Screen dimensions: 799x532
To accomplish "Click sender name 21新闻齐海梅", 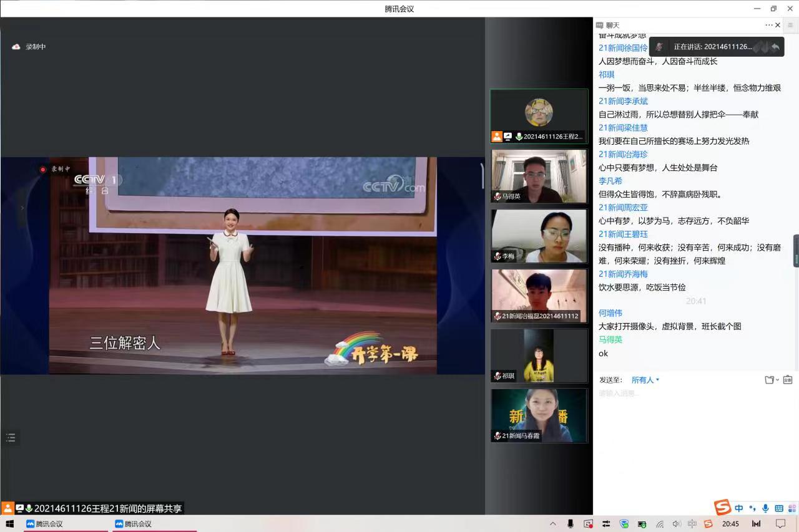I will tap(623, 274).
